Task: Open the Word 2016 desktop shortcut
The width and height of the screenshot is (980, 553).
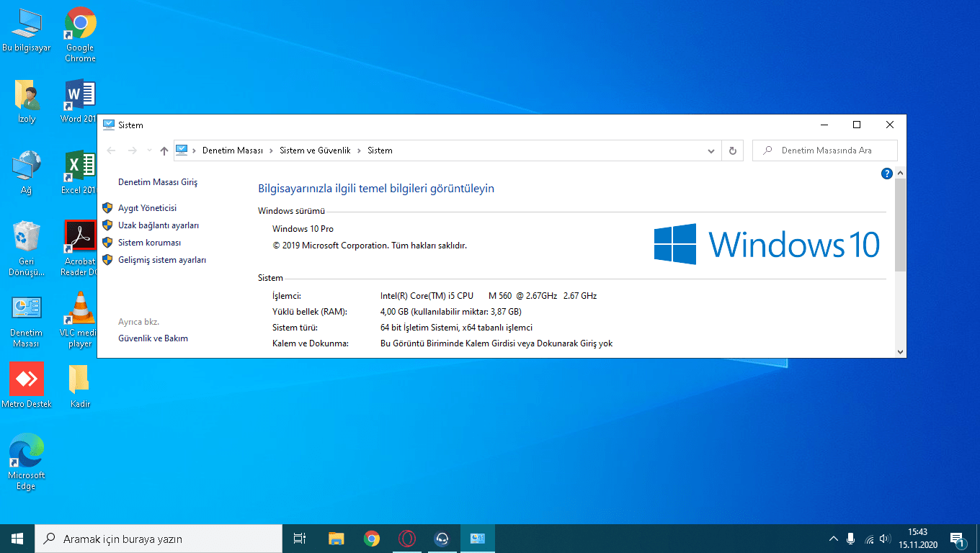Action: (79, 101)
